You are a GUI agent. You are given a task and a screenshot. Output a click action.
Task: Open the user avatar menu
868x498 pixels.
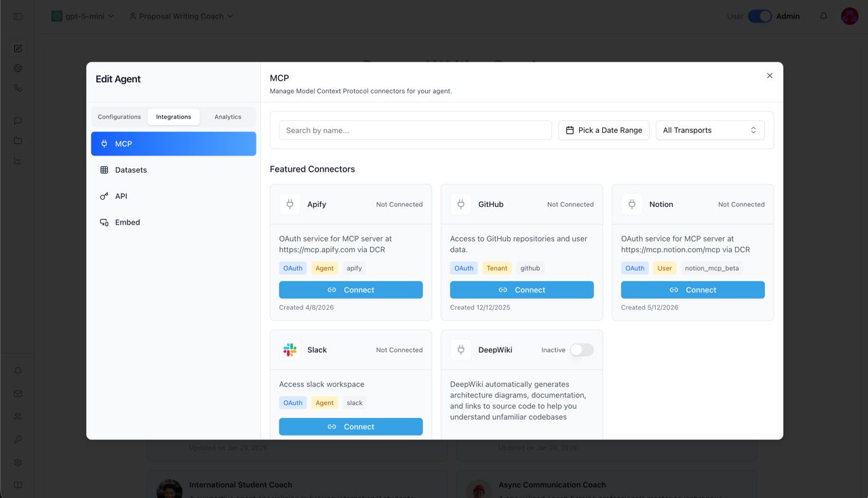850,16
